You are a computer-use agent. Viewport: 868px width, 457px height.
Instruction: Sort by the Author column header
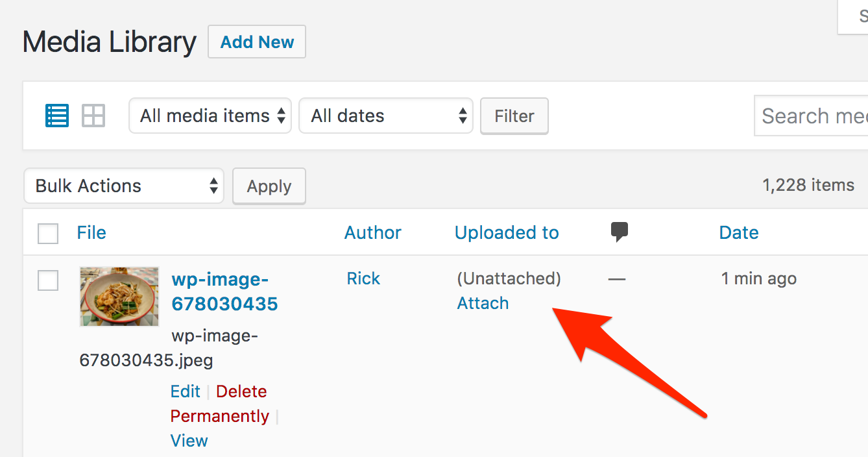click(372, 232)
